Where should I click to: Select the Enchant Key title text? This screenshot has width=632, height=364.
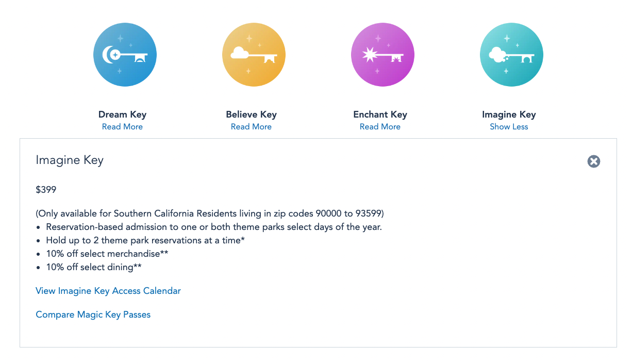(x=380, y=114)
